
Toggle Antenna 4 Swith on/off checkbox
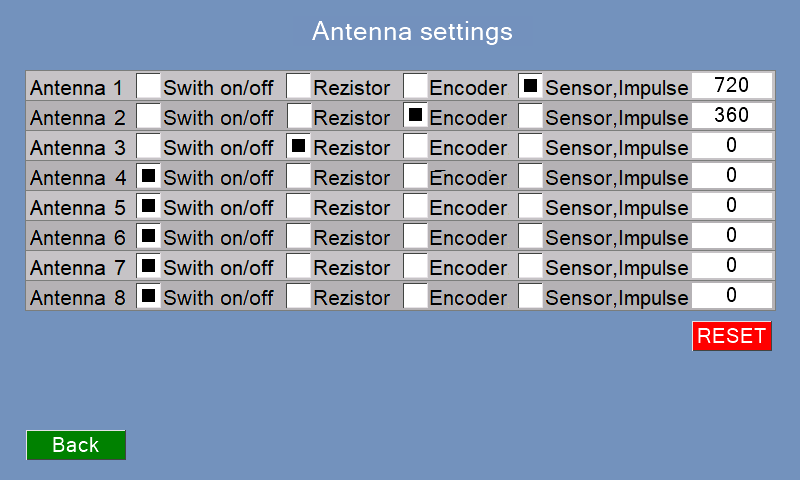(x=148, y=176)
